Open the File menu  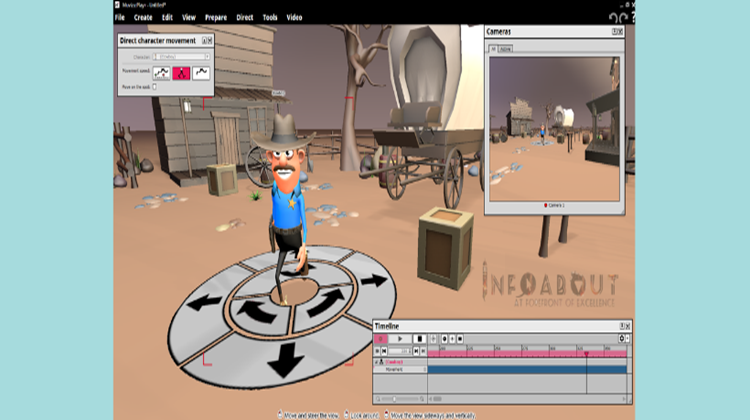coord(120,17)
